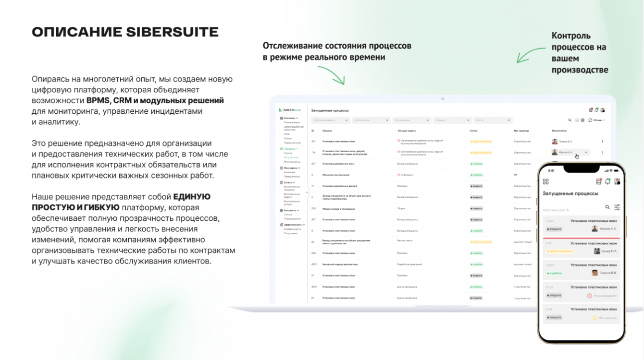644x360 pixels.
Task: Tap the profile avatar on the phone header
Action: [x=617, y=181]
